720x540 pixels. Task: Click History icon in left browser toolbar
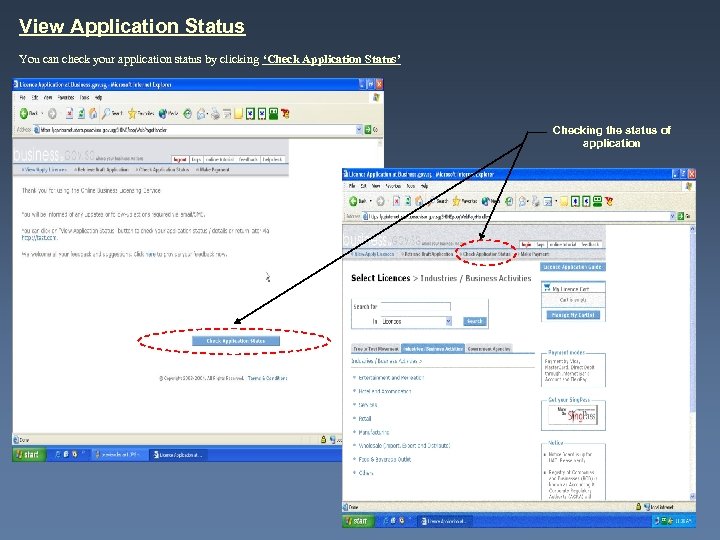[187, 113]
